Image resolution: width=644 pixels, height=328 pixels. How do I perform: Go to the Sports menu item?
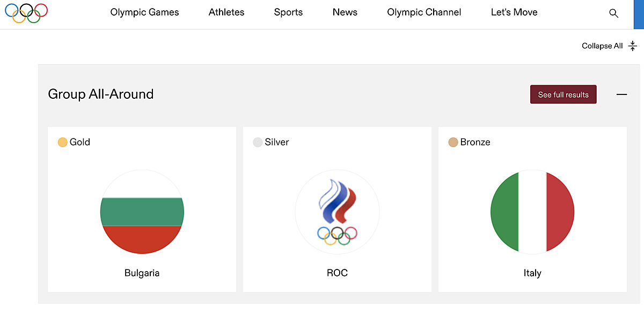[x=288, y=12]
